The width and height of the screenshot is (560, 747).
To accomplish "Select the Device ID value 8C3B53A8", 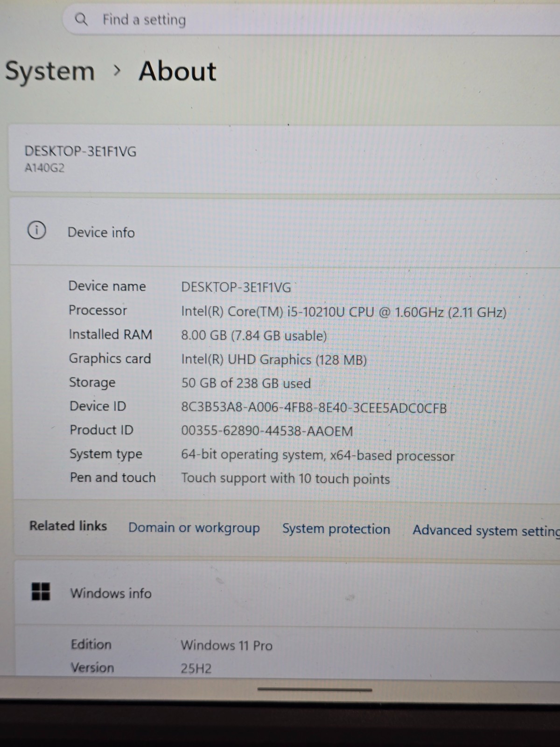I will (314, 408).
